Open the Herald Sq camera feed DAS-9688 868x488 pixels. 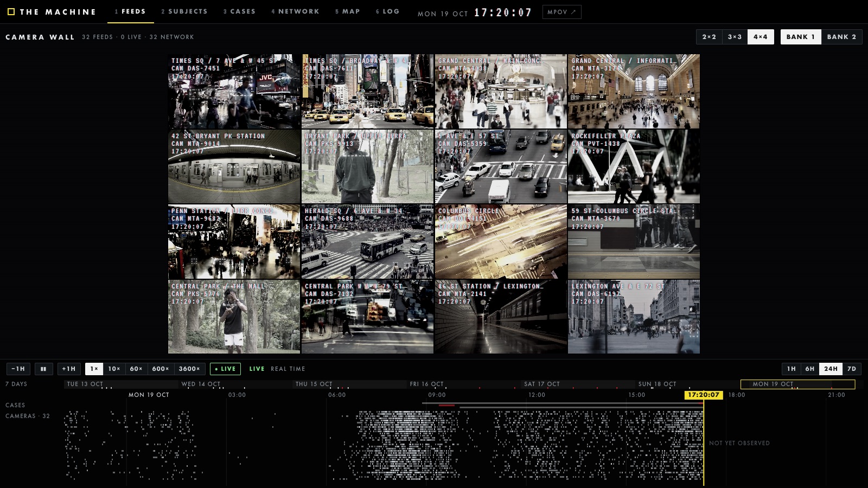pyautogui.click(x=367, y=242)
